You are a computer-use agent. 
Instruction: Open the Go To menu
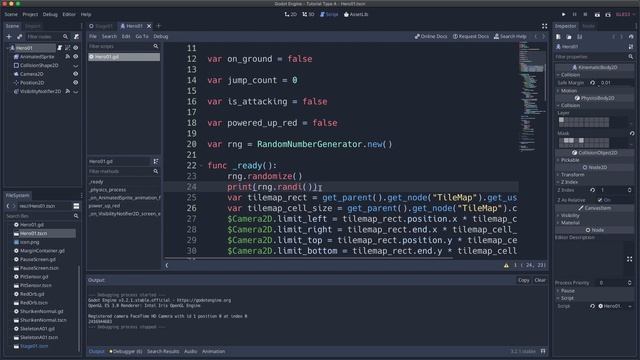(142, 36)
